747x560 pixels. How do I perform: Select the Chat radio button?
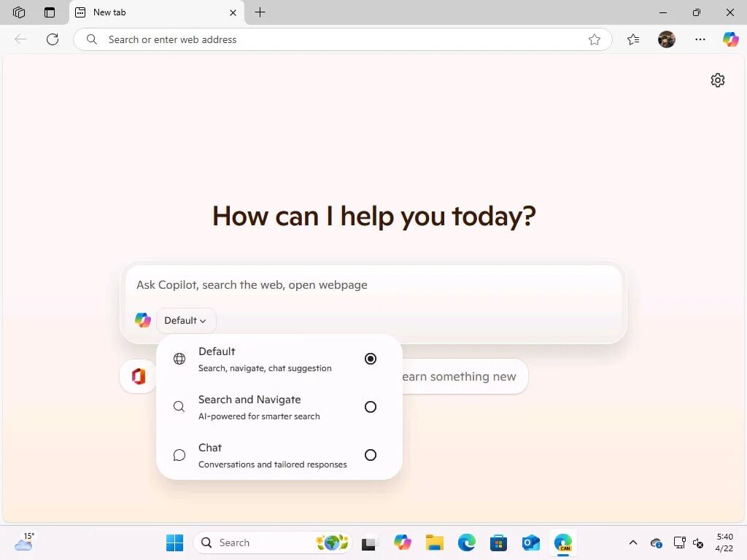pos(370,455)
